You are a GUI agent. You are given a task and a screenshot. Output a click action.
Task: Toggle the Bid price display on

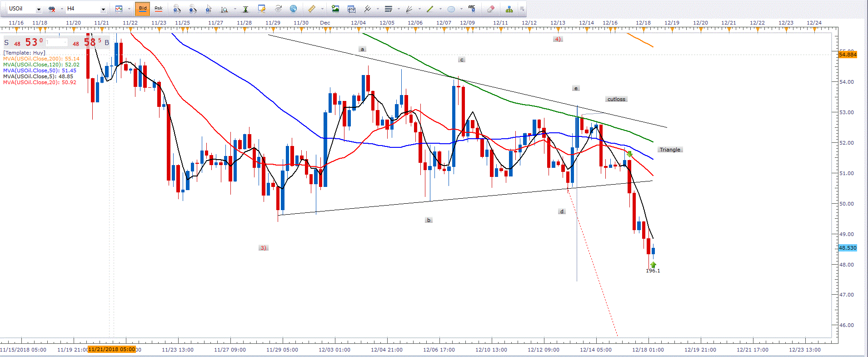click(x=143, y=9)
